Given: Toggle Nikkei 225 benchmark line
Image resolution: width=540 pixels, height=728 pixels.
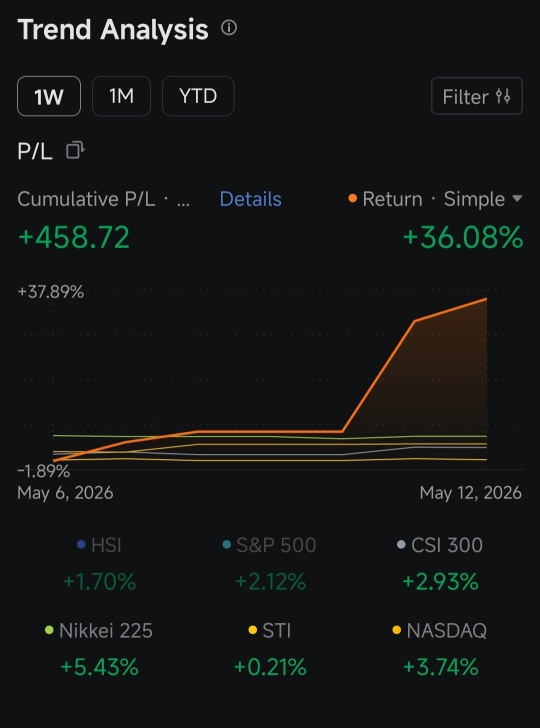Looking at the screenshot, I should [x=98, y=630].
